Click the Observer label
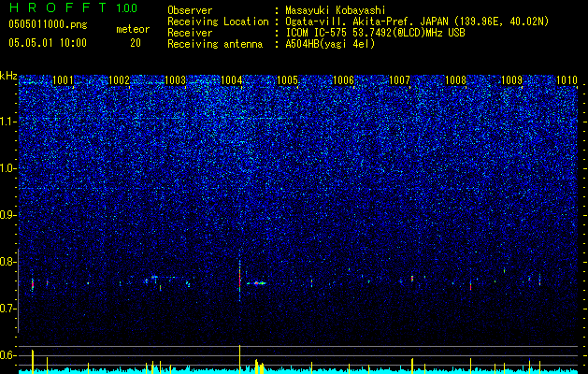Image resolution: width=588 pixels, height=374 pixels. click(x=190, y=10)
